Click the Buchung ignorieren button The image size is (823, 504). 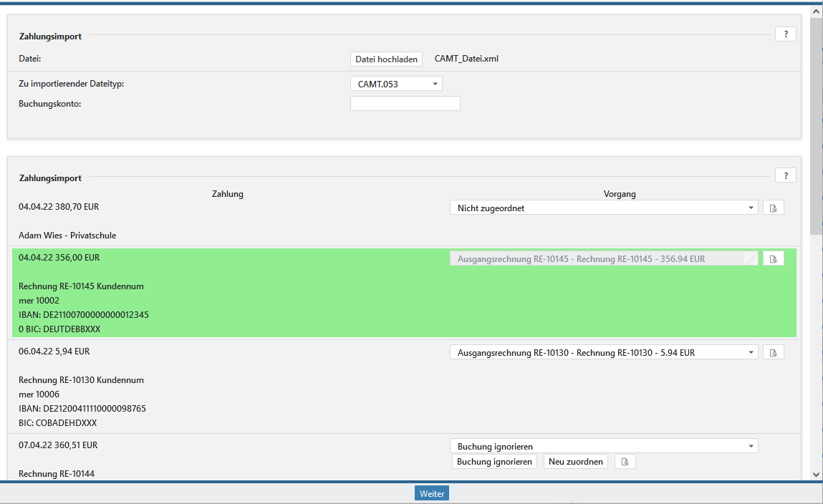tap(494, 462)
